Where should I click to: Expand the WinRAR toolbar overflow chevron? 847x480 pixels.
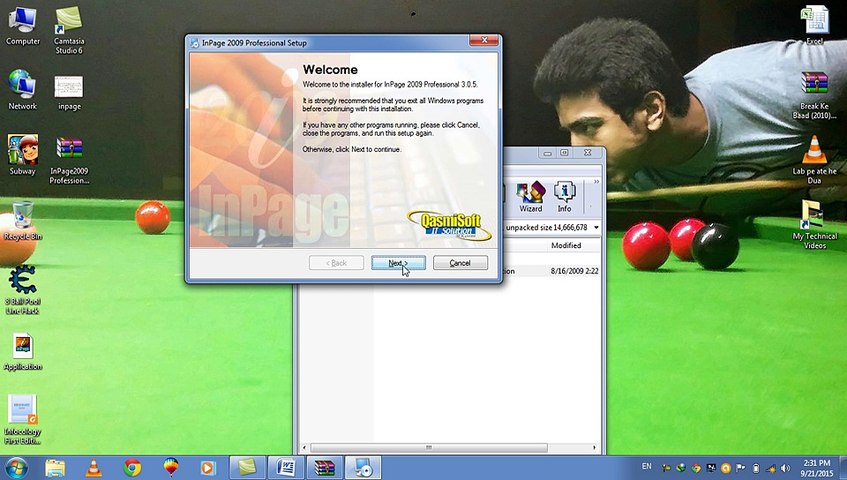(x=597, y=181)
